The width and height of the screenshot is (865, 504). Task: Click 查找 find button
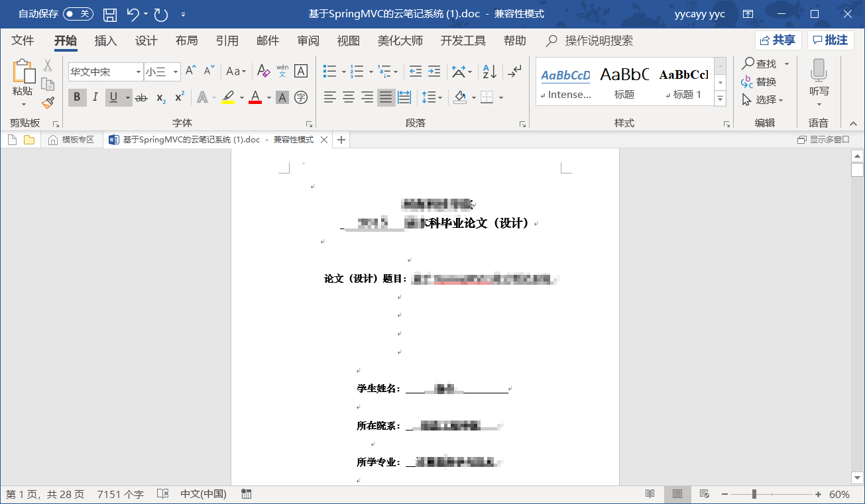pyautogui.click(x=760, y=64)
